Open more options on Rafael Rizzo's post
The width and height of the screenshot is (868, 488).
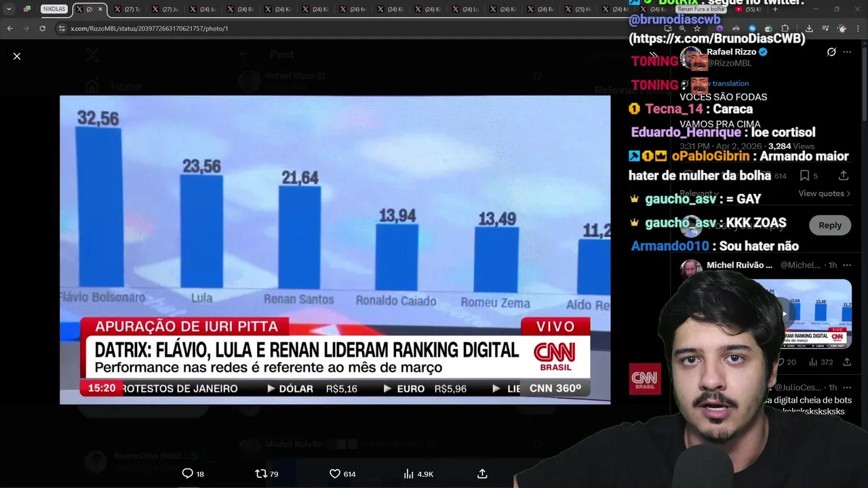(847, 52)
